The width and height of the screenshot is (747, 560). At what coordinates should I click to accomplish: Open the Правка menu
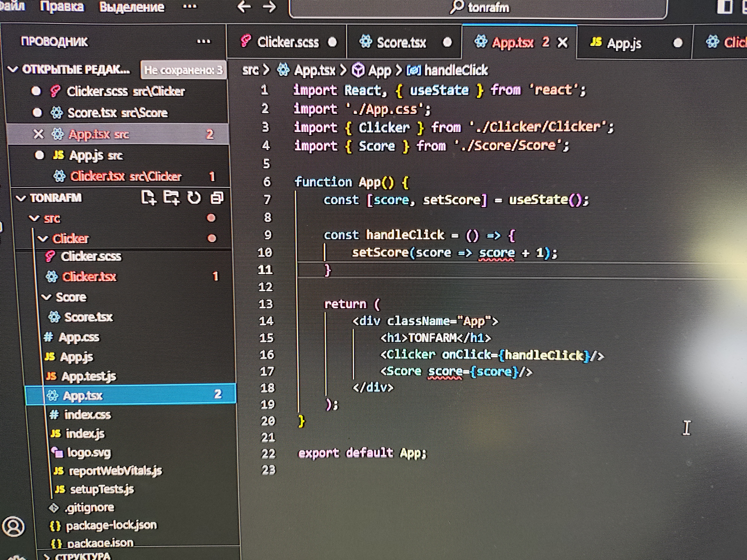coord(62,7)
